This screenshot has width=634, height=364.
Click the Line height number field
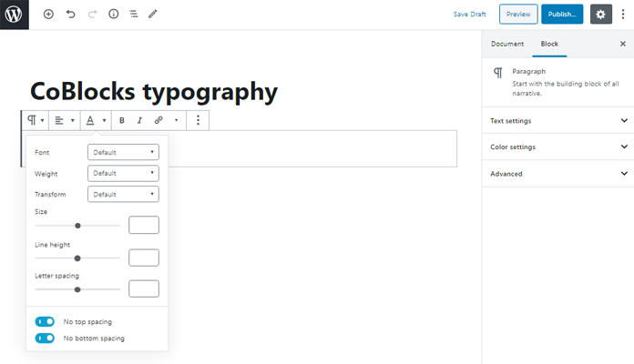144,258
